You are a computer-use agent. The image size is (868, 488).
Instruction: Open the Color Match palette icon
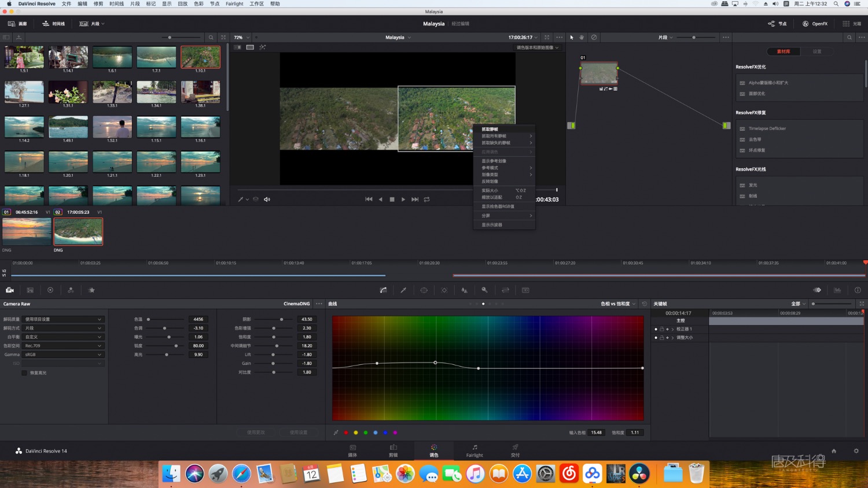(30, 290)
